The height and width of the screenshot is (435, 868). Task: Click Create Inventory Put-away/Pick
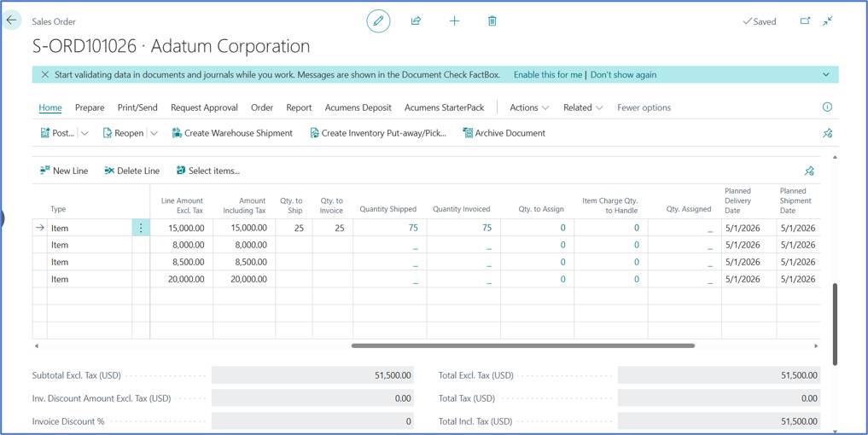click(x=378, y=133)
